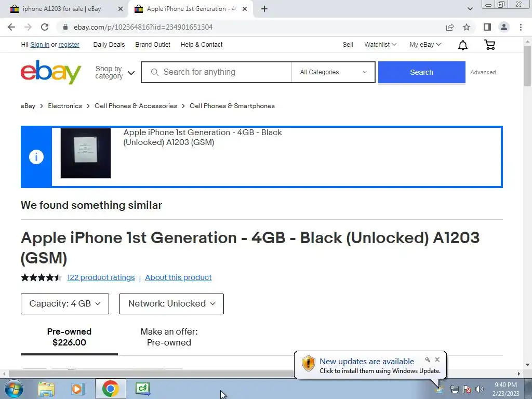Click the browser back arrow

(x=11, y=27)
